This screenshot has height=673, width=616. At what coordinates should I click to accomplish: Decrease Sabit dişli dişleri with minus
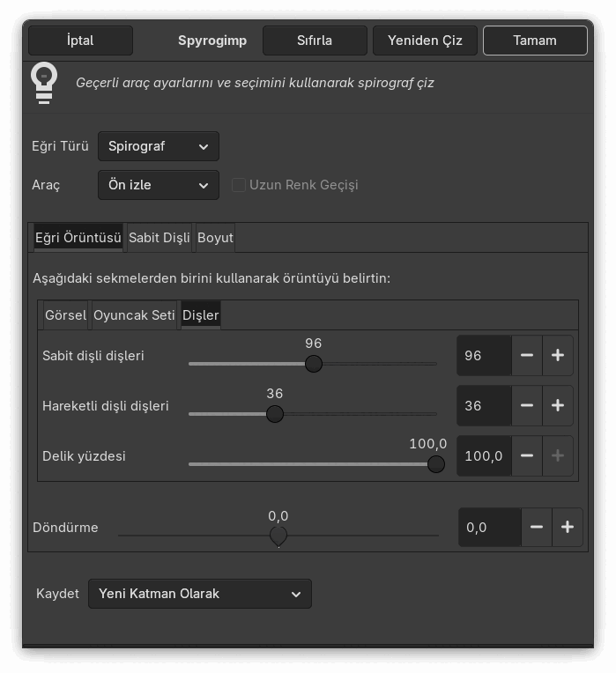(527, 355)
